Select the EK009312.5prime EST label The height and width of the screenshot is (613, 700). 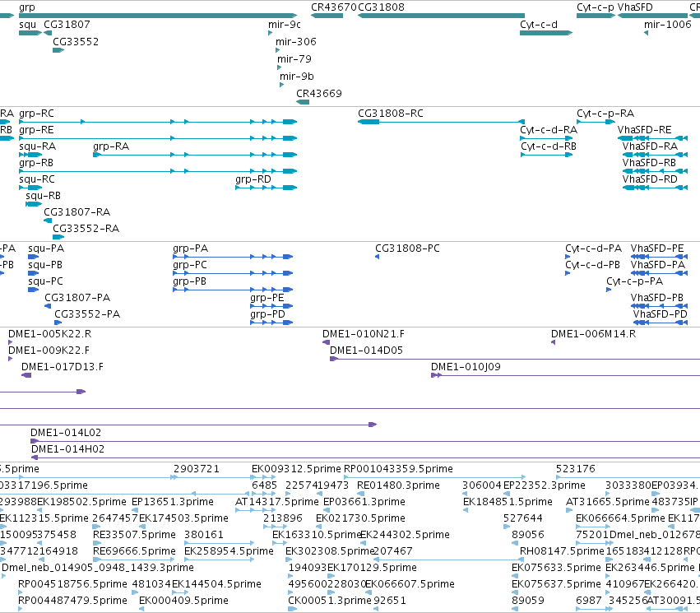(296, 469)
